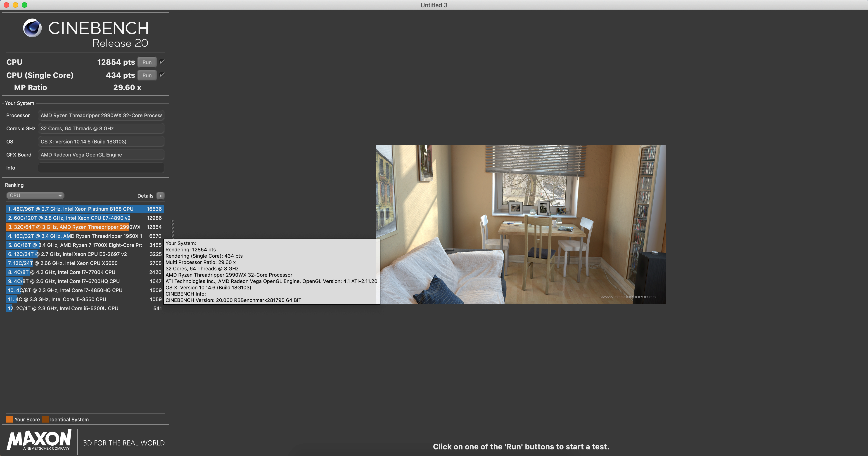Click the MAXON logo

(x=39, y=440)
